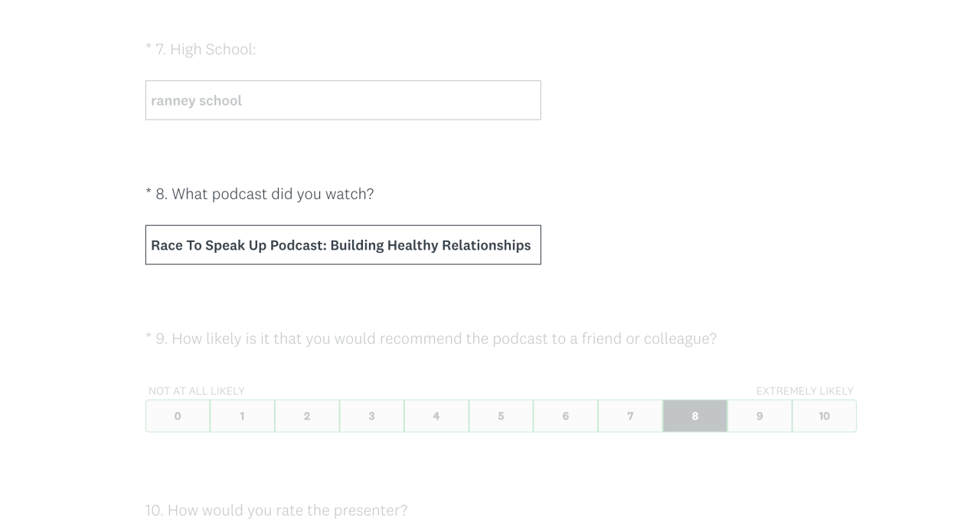Click the question 9 recommend podcast text

pos(431,339)
